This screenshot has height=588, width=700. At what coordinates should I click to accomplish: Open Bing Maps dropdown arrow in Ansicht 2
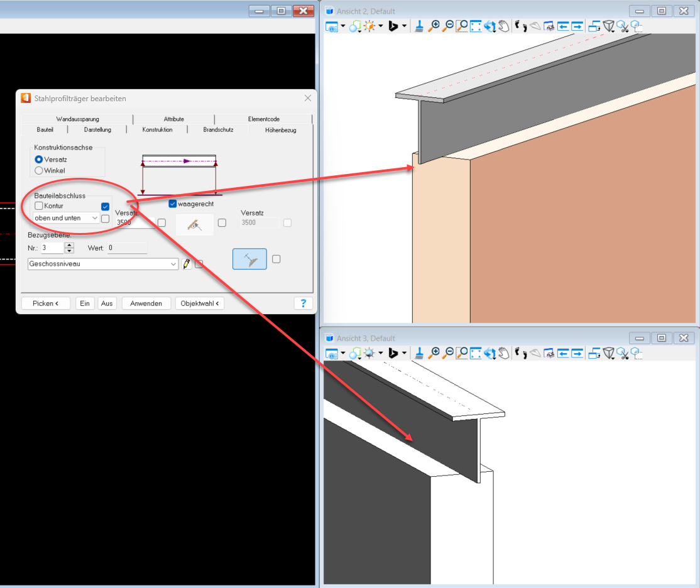pyautogui.click(x=404, y=26)
